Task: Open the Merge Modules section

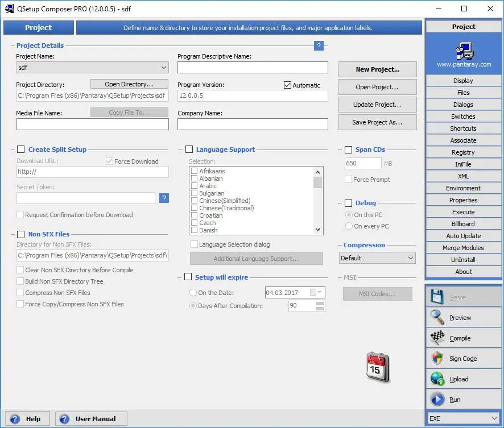Action: pyautogui.click(x=463, y=248)
